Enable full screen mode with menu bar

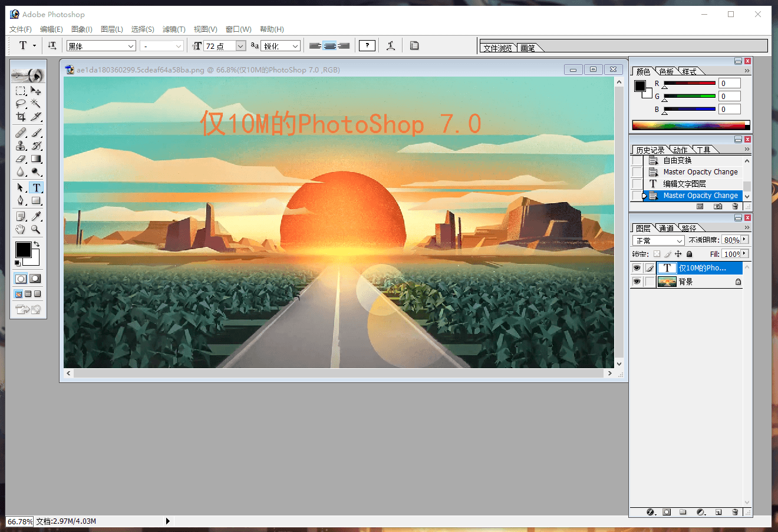point(28,294)
